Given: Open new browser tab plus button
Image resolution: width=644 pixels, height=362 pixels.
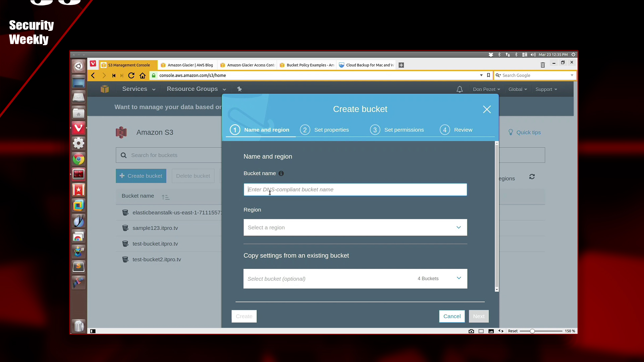Looking at the screenshot, I should pos(401,65).
